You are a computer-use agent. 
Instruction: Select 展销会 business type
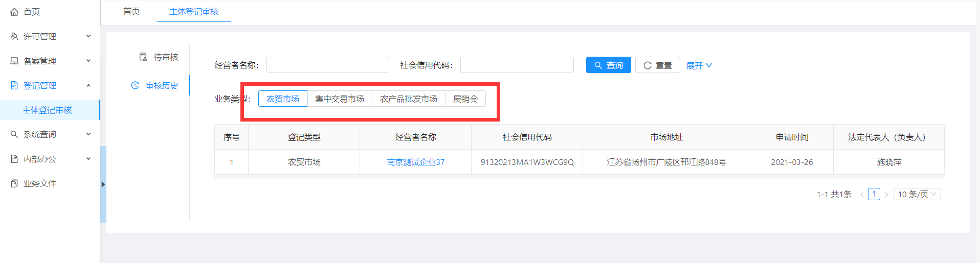coord(465,99)
